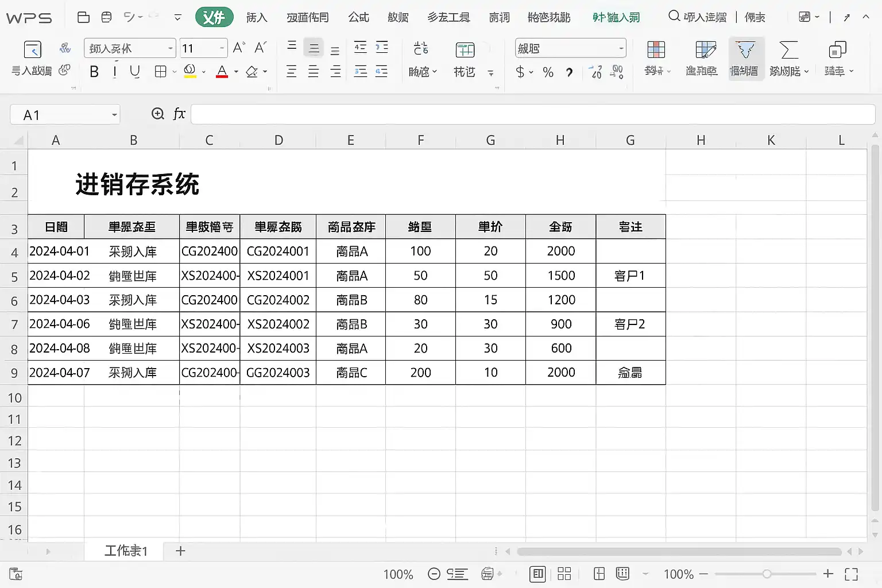Expand the Name Box A1 dropdown
This screenshot has height=588, width=882.
[114, 115]
